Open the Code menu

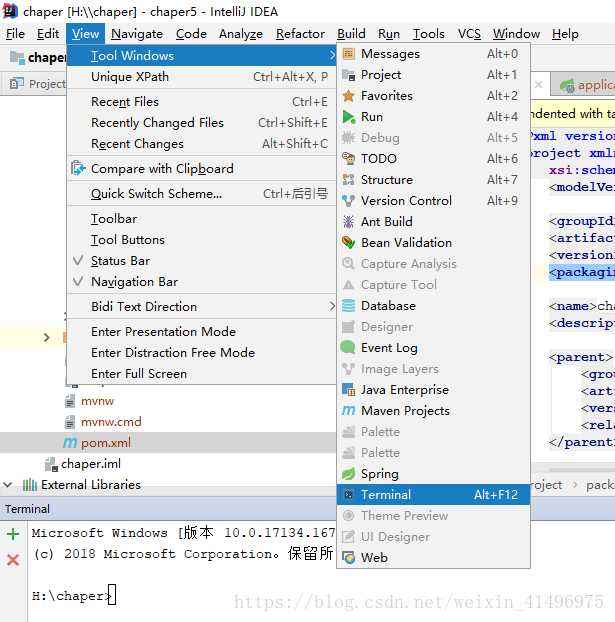(191, 34)
